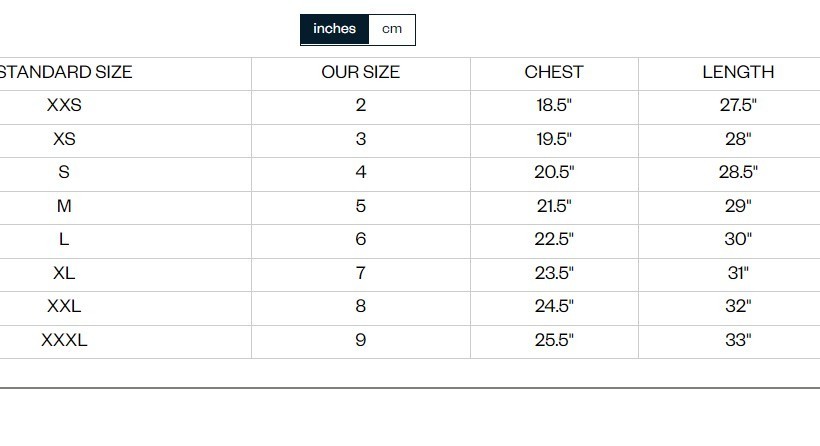Select the XS standard size cell
The height and width of the screenshot is (446, 820).
point(64,139)
